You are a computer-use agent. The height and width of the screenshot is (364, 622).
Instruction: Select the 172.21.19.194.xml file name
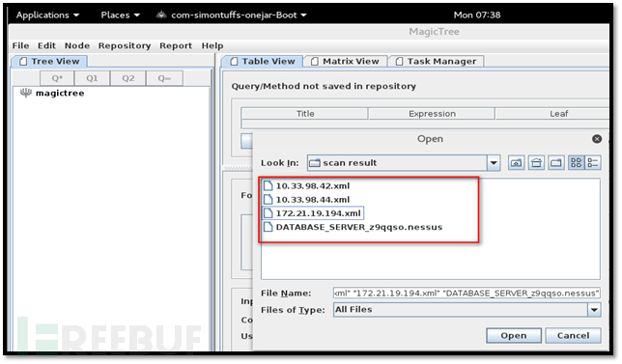(x=318, y=213)
